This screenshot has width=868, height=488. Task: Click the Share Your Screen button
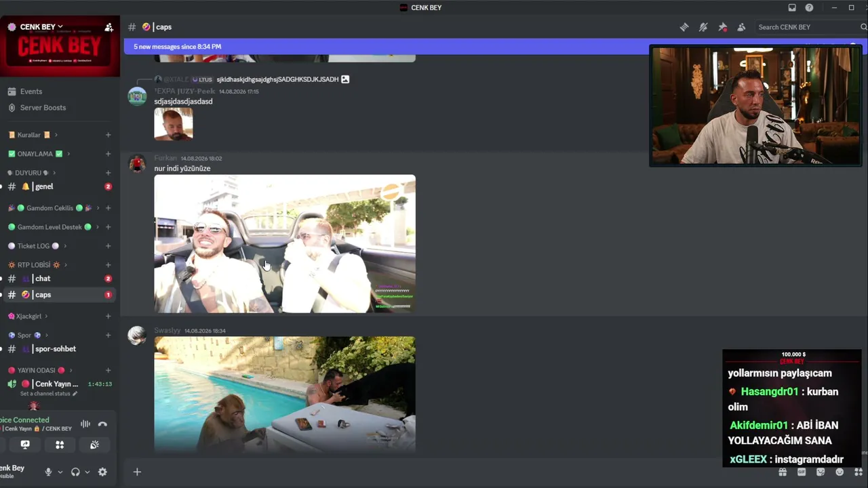point(25,445)
